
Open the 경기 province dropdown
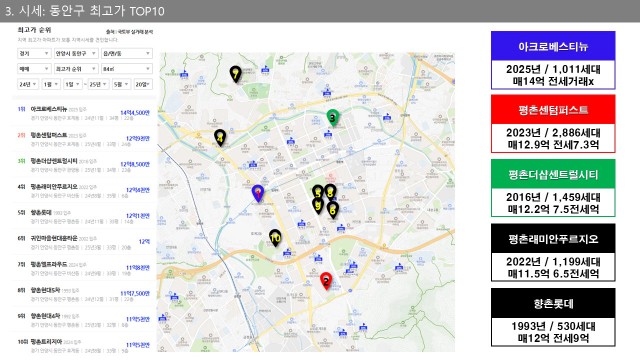33,53
